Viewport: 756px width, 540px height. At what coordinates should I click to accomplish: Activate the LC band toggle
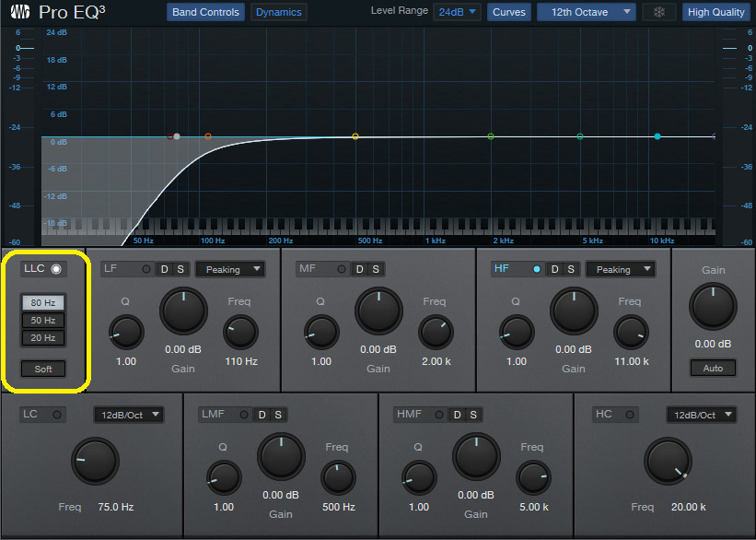[x=58, y=415]
